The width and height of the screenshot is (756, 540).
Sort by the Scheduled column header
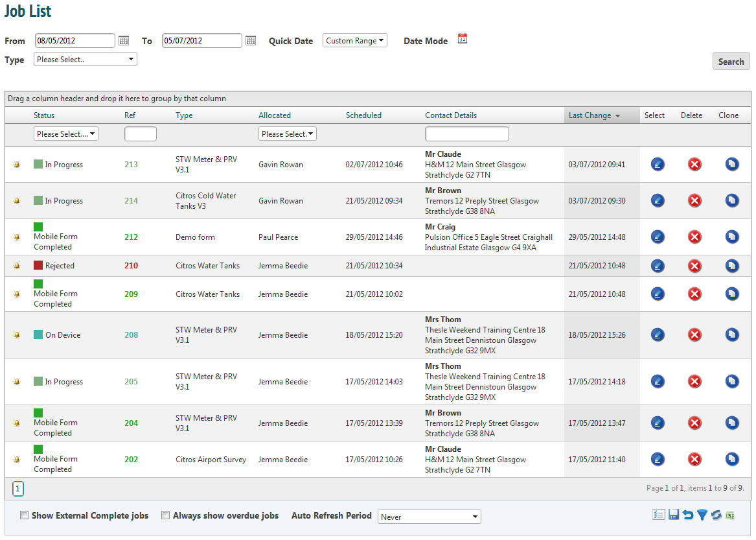coord(363,115)
